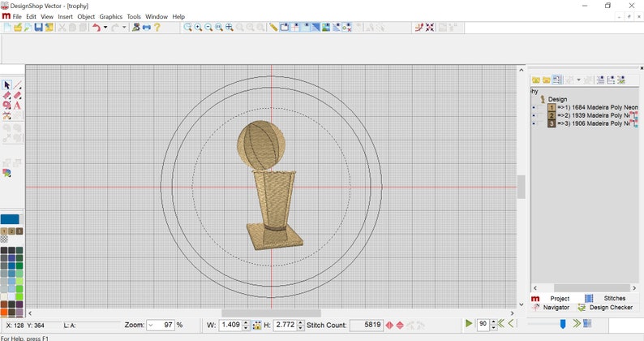The height and width of the screenshot is (341, 644).
Task: Click the lock aspect ratio icon
Action: pos(256,326)
